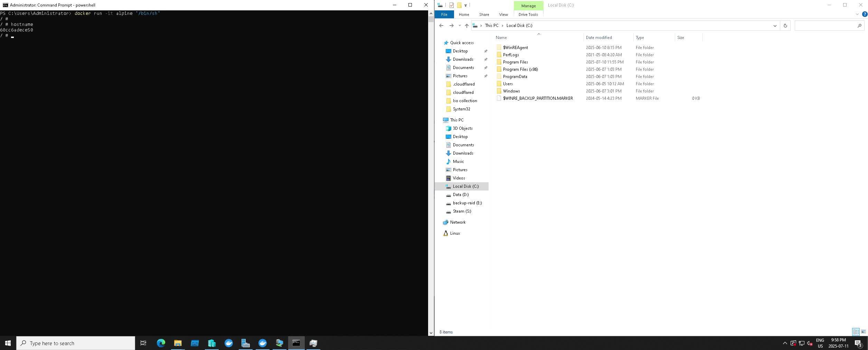Open Docker Desktop from the taskbar
The height and width of the screenshot is (350, 868).
point(228,343)
